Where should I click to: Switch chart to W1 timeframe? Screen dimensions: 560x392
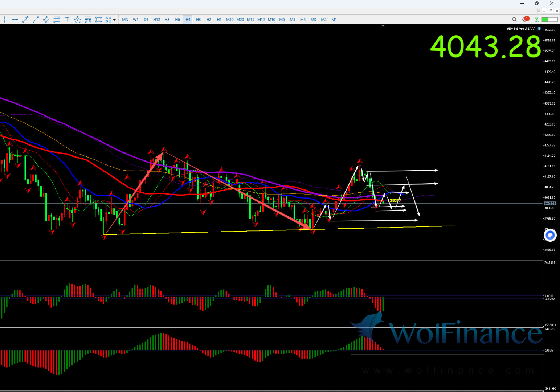pos(136,20)
